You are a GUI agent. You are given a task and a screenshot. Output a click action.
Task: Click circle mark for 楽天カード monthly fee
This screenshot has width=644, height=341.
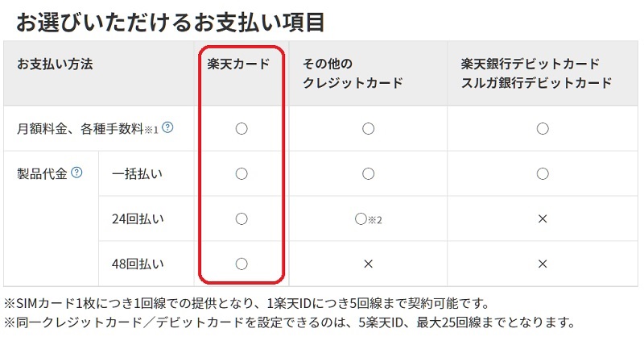coord(242,129)
